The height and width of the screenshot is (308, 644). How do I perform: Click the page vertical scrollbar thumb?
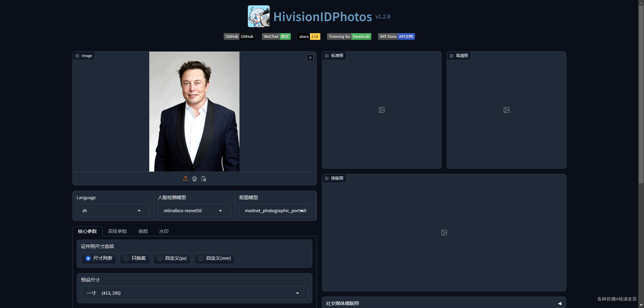click(x=641, y=94)
